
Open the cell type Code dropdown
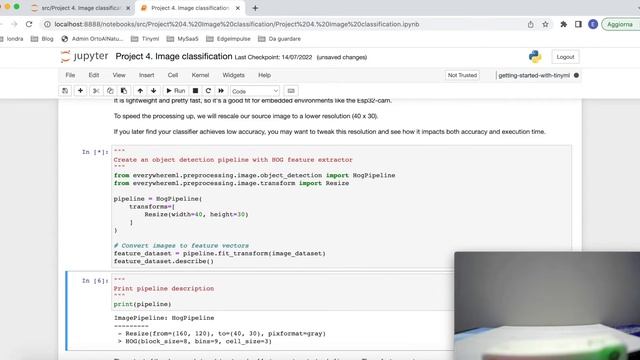tap(255, 91)
